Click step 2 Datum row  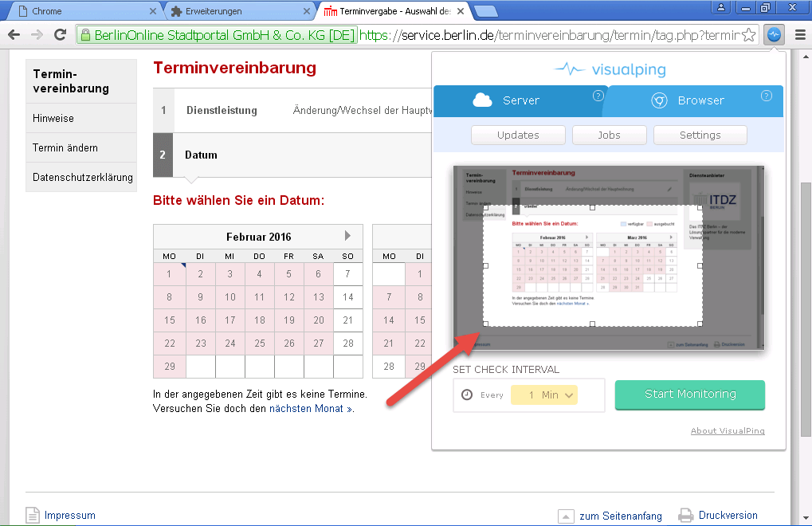tap(292, 155)
